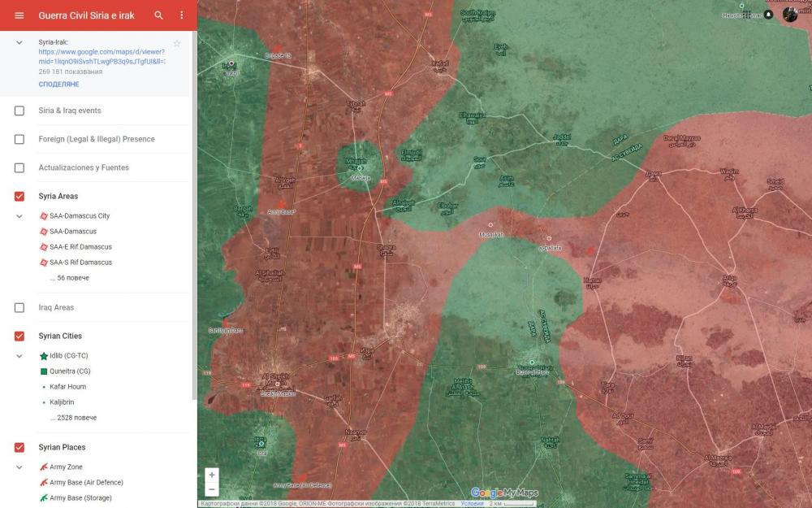The height and width of the screenshot is (508, 812).
Task: Select SAA-Damascus City in the layer list
Action: coord(79,216)
